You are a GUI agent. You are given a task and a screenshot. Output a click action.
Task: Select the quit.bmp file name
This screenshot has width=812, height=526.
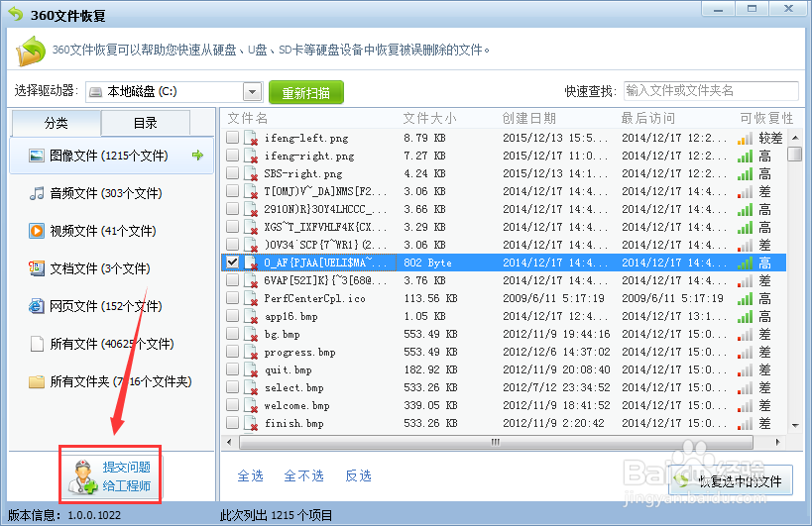[x=288, y=369]
